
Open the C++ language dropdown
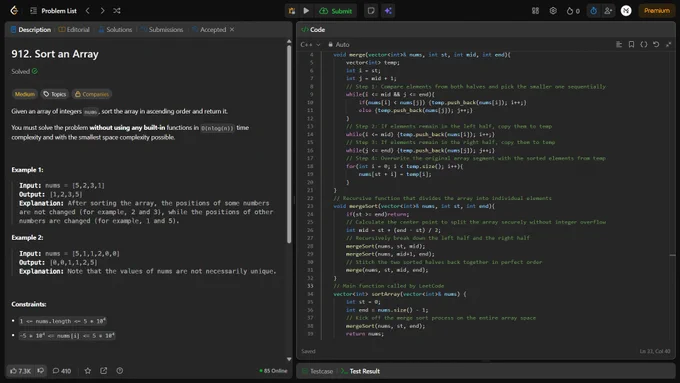[x=310, y=44]
